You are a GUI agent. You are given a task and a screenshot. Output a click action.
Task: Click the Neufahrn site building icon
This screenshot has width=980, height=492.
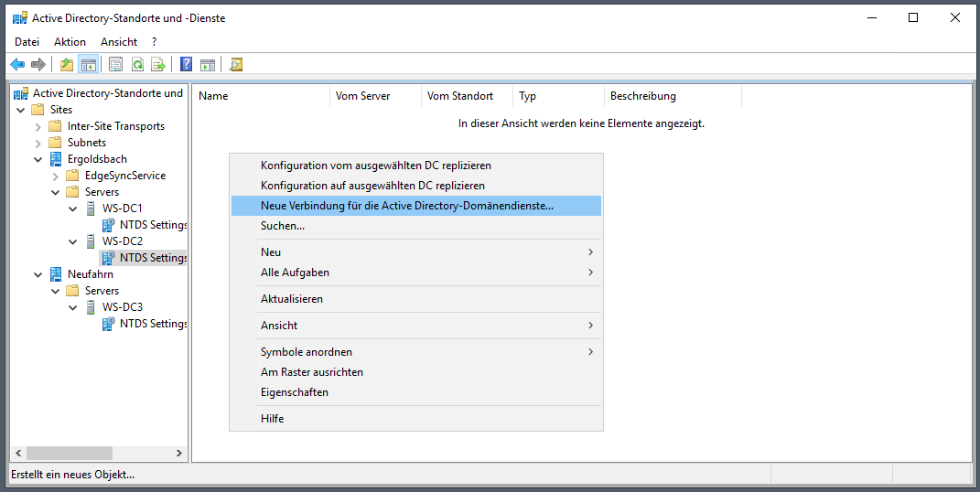coord(56,274)
